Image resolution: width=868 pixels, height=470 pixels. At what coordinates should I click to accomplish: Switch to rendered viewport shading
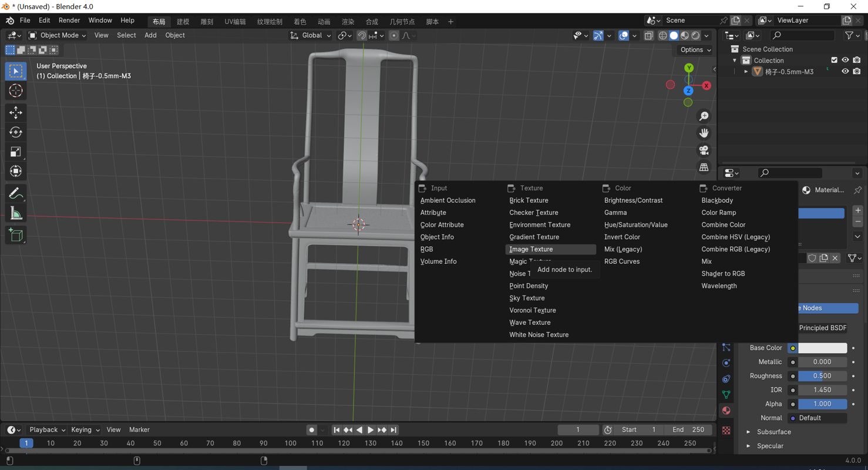point(695,35)
